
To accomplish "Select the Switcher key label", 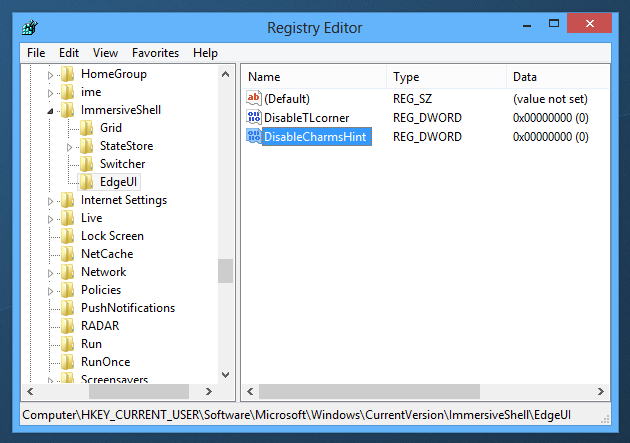I will coord(123,164).
